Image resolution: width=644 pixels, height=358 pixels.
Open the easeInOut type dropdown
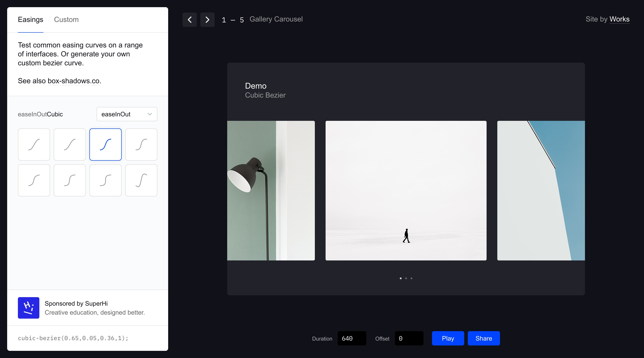click(127, 114)
